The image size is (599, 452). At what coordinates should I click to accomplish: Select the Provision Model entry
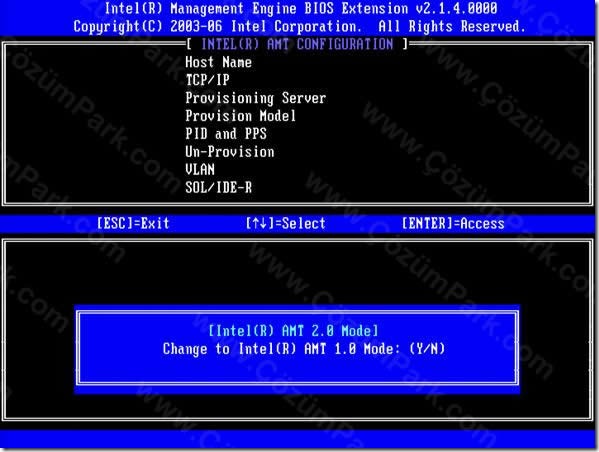click(240, 115)
